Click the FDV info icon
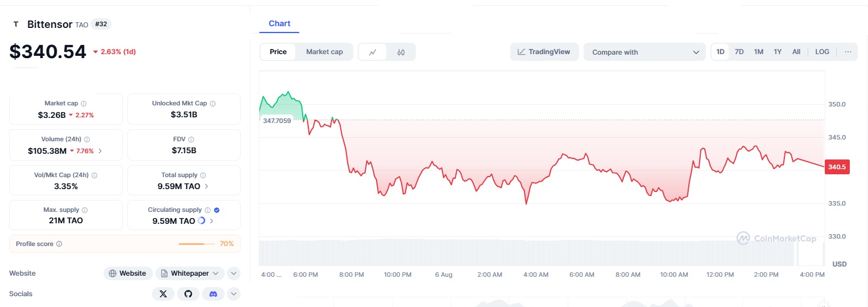This screenshot has width=868, height=307. coord(191,139)
